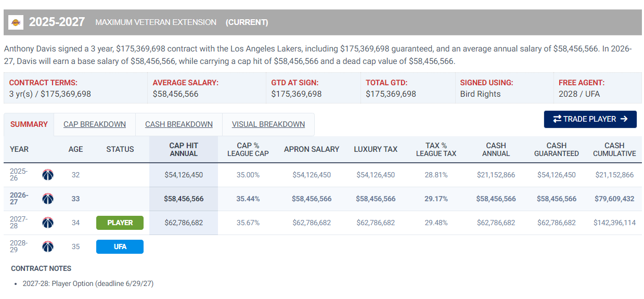Click the Wizards logo in 2026-27 row

[48, 199]
